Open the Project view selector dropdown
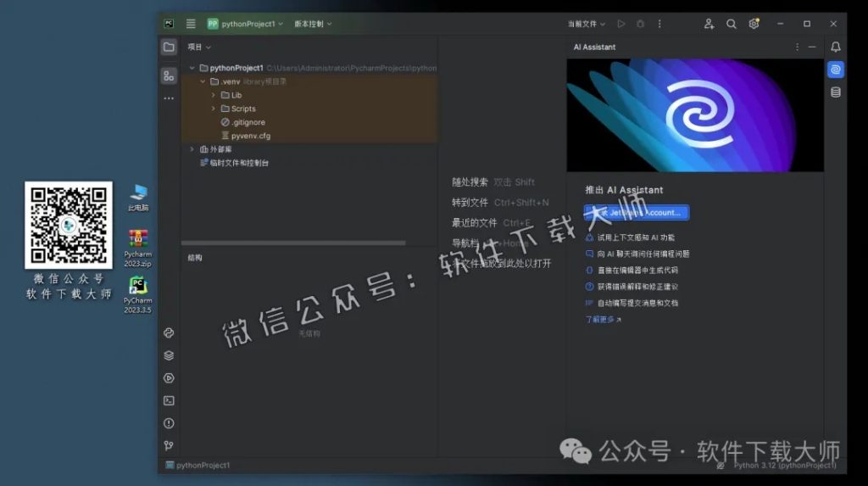This screenshot has width=868, height=486. [198, 47]
